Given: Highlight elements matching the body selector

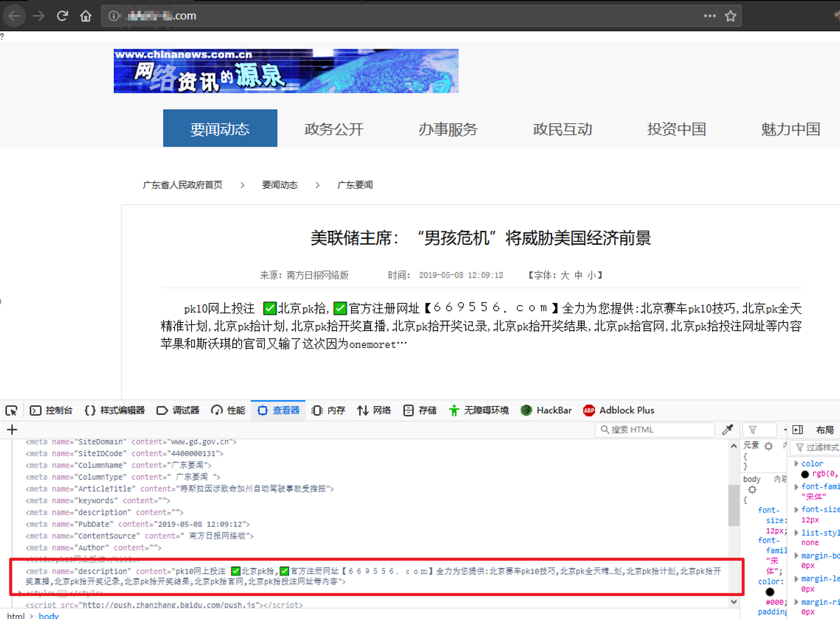Looking at the screenshot, I should 752,490.
